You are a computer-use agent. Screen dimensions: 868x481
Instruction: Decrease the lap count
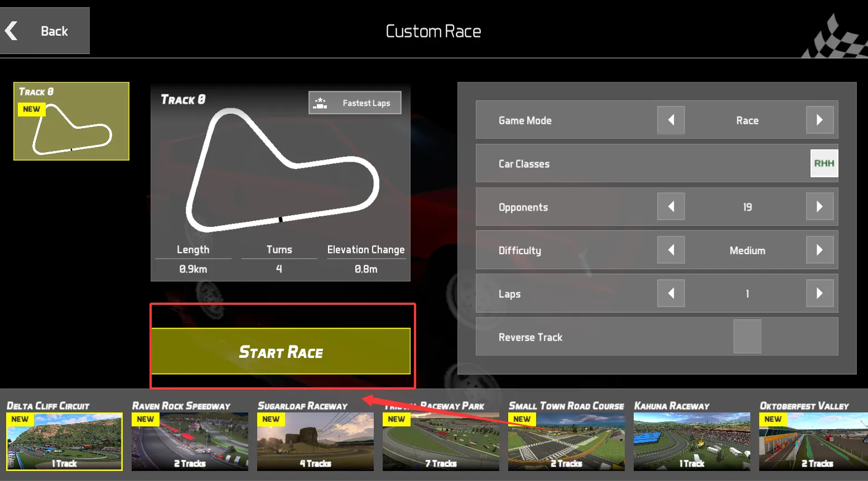pyautogui.click(x=671, y=294)
